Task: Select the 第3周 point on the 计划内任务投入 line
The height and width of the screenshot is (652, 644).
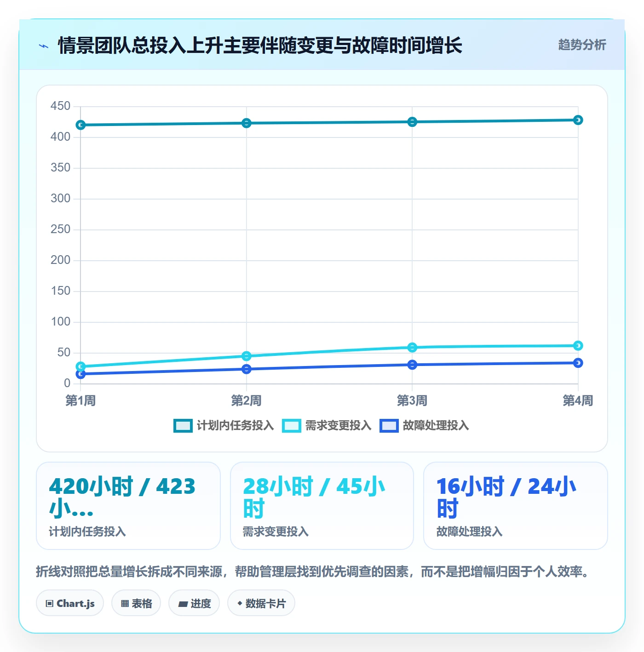Action: 412,122
